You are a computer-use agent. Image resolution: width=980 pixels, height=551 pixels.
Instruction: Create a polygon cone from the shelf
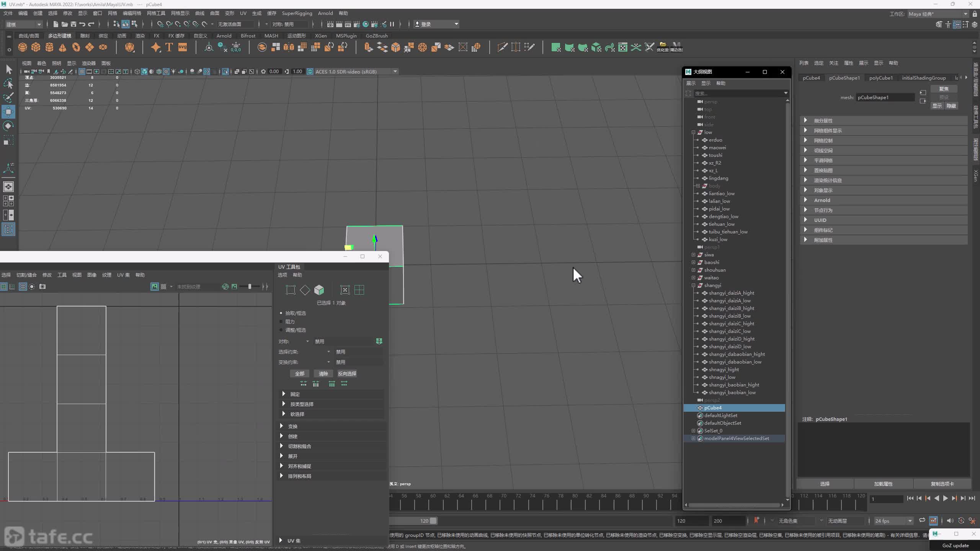point(62,47)
